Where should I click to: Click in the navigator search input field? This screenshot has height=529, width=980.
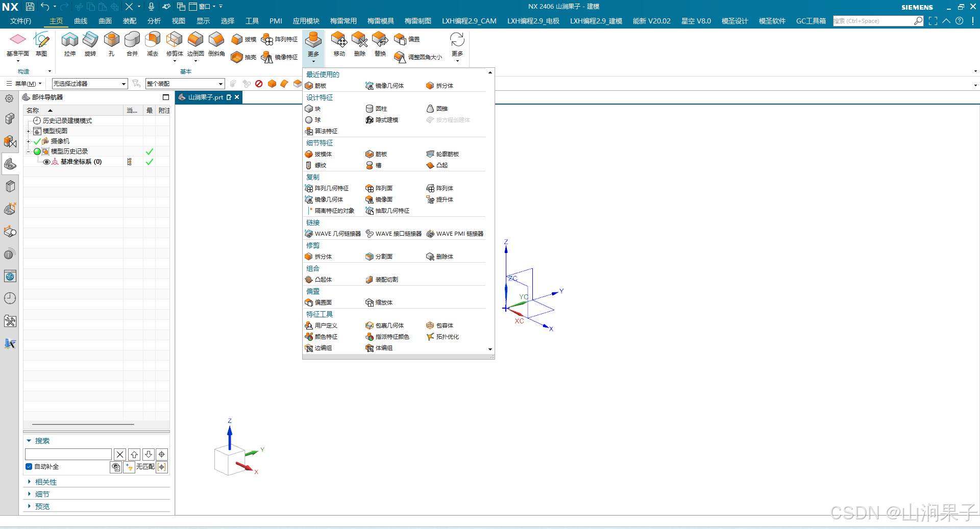pos(68,455)
